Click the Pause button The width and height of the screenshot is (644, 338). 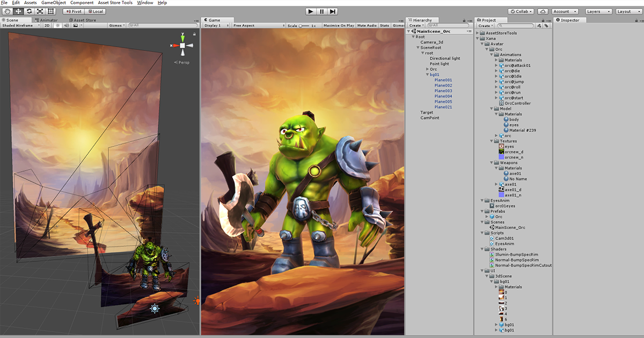[321, 11]
